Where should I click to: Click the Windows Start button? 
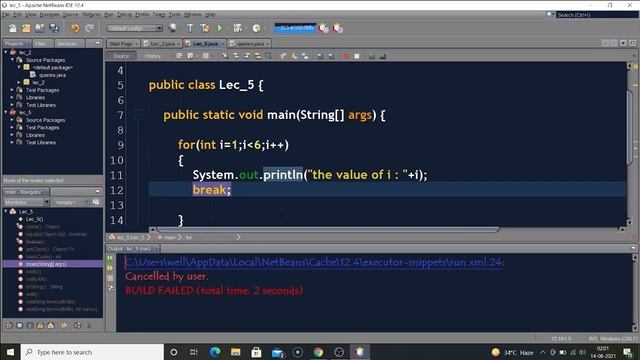(10, 352)
